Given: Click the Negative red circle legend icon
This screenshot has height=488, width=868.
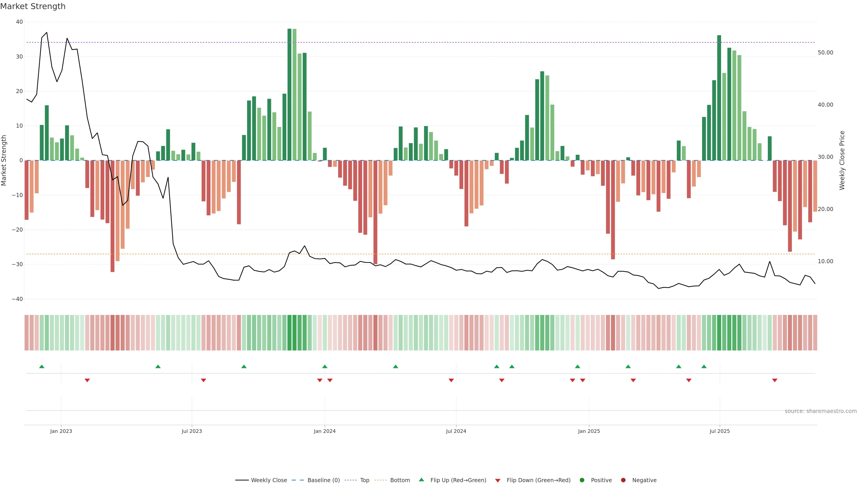Looking at the screenshot, I should (x=623, y=480).
